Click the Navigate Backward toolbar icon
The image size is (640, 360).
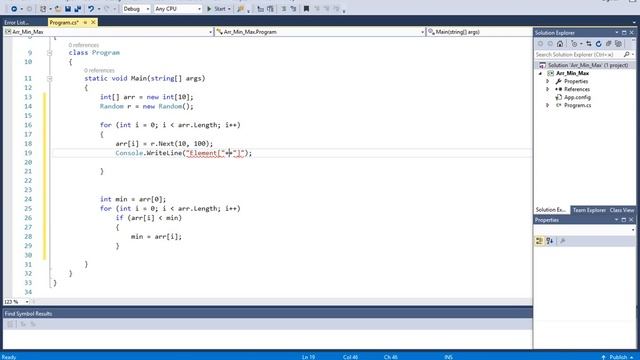(x=13, y=9)
